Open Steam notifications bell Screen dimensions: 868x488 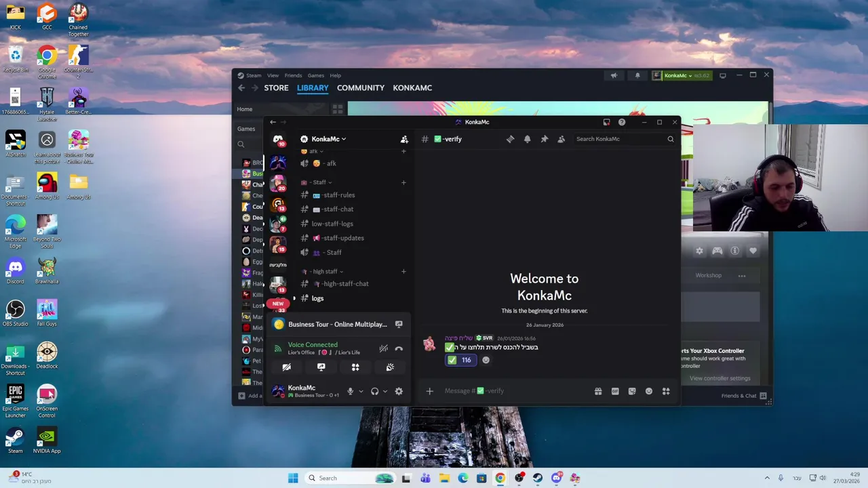[637, 75]
